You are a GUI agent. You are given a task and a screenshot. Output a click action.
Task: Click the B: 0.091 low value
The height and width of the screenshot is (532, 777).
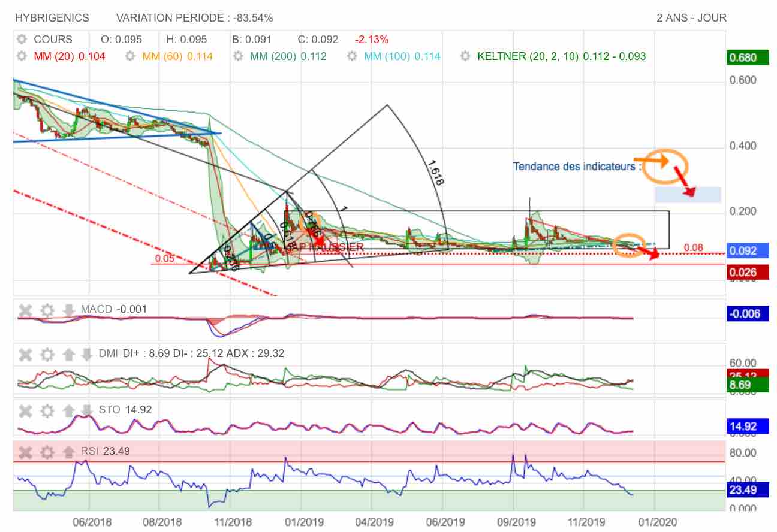(x=252, y=40)
